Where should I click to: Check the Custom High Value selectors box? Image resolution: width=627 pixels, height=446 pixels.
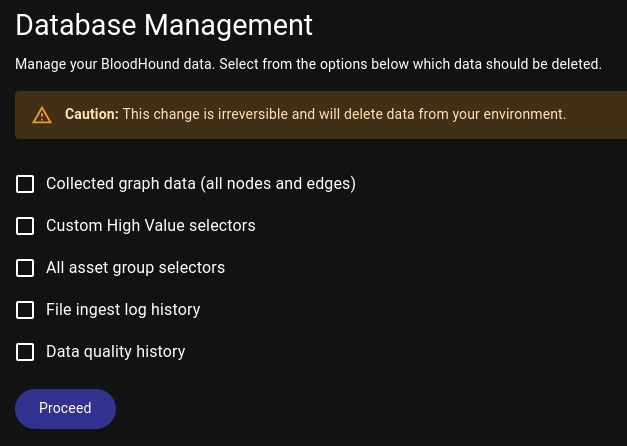pos(25,226)
